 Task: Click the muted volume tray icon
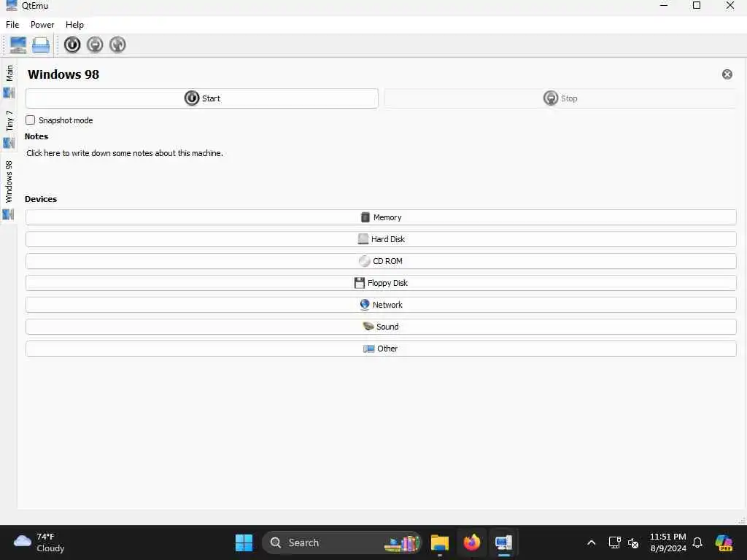(x=633, y=542)
